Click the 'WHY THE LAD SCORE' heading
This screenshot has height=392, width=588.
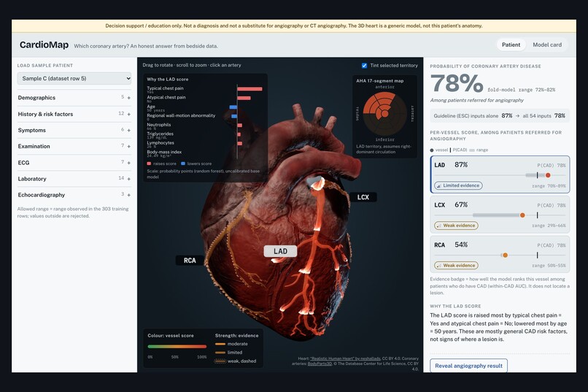point(455,306)
